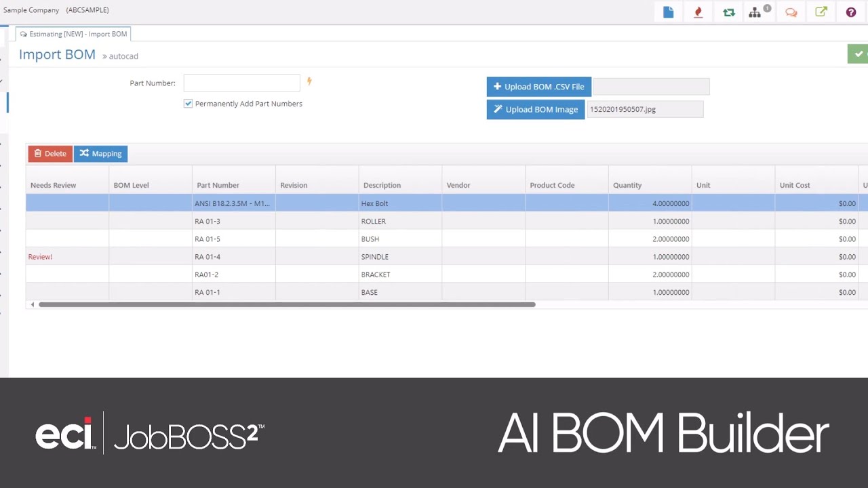Select the BRACKET description cell
Viewport: 868px width, 488px height.
(400, 274)
